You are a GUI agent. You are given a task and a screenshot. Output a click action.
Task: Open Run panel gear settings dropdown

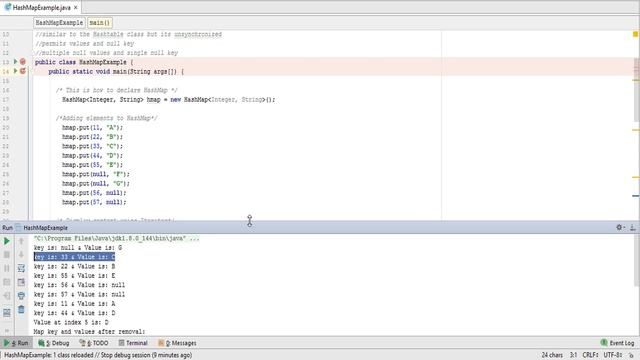point(620,227)
